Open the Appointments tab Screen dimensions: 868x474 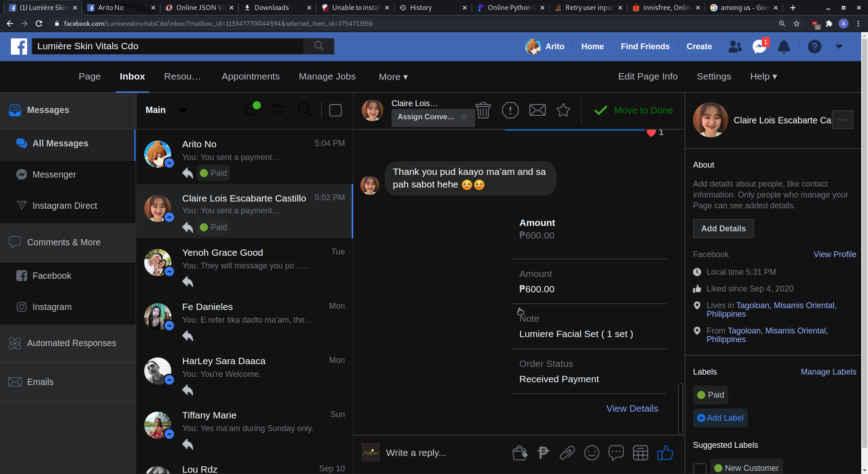[250, 76]
